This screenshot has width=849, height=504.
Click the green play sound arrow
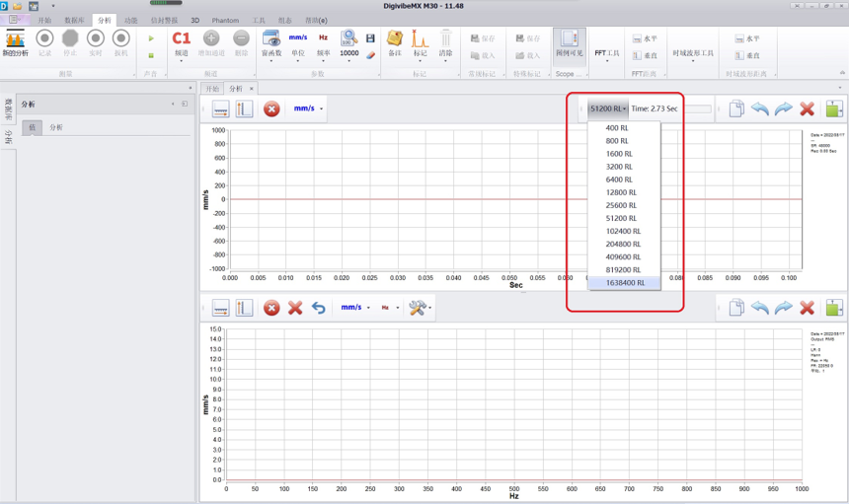[x=151, y=38]
